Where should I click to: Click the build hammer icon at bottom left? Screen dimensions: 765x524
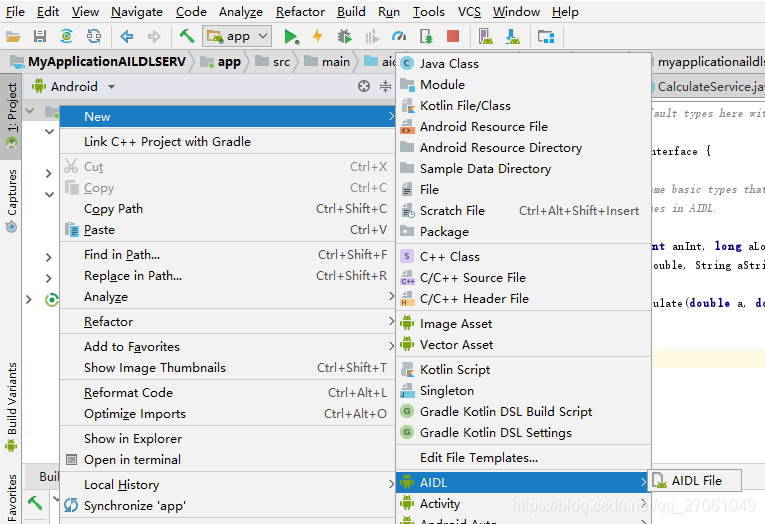click(x=35, y=502)
